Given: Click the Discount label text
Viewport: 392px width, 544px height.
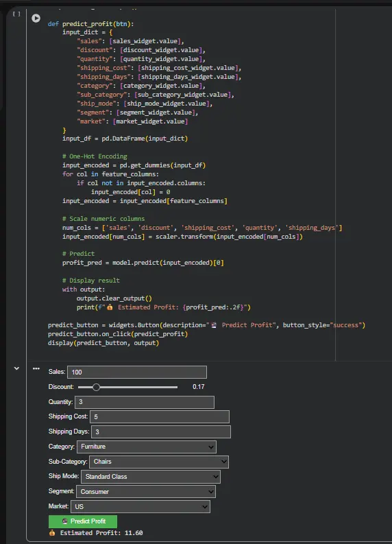Looking at the screenshot, I should [61, 386].
